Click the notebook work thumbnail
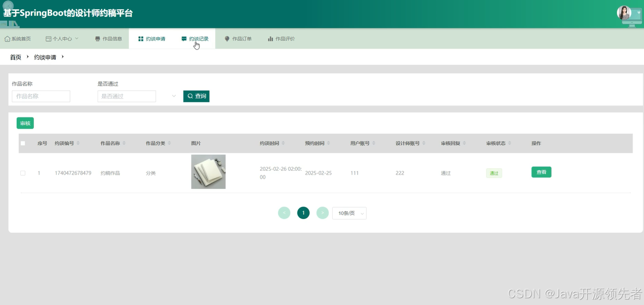 pyautogui.click(x=208, y=172)
